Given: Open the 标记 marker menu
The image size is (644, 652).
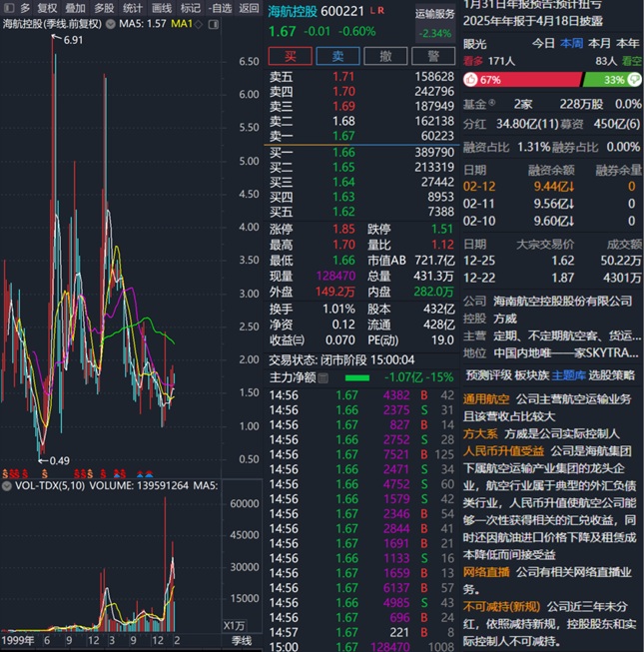Looking at the screenshot, I should (x=191, y=8).
